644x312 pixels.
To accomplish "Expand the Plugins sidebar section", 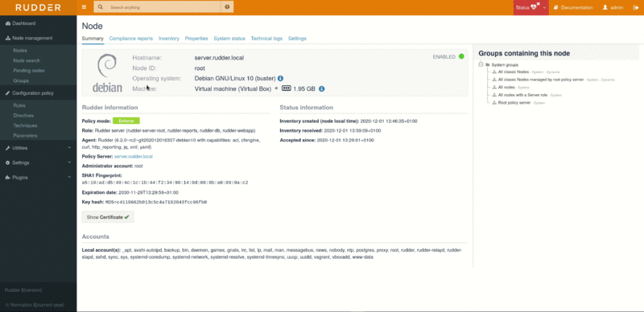I will (38, 178).
